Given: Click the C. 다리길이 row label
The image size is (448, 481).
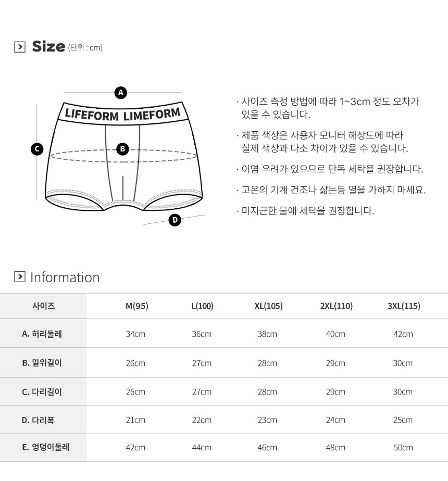Looking at the screenshot, I should tap(42, 392).
